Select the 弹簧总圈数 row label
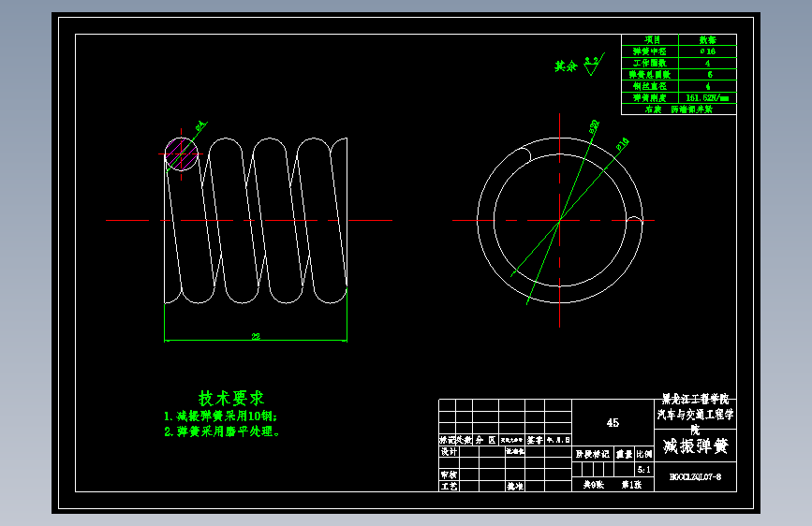 click(649, 75)
